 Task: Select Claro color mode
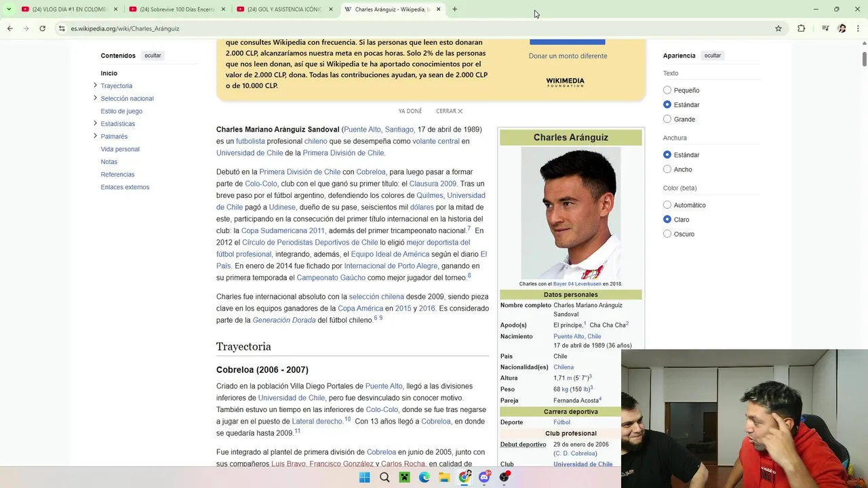click(x=667, y=220)
